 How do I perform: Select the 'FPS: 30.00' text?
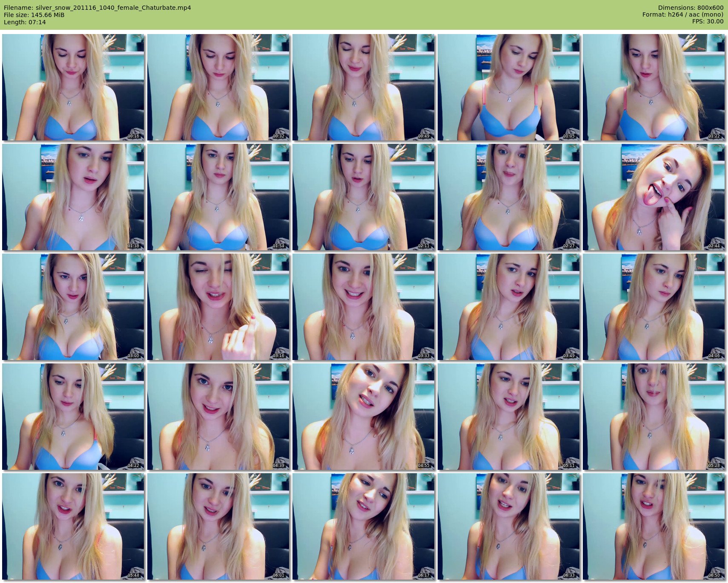[708, 21]
